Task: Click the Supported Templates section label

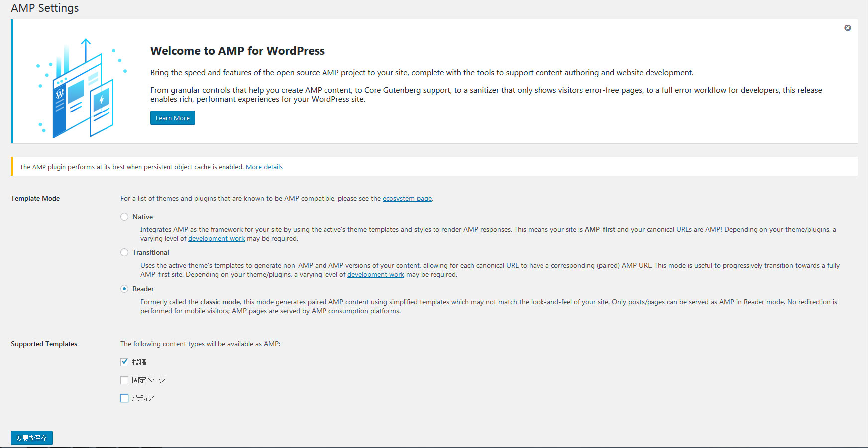Action: click(x=44, y=344)
